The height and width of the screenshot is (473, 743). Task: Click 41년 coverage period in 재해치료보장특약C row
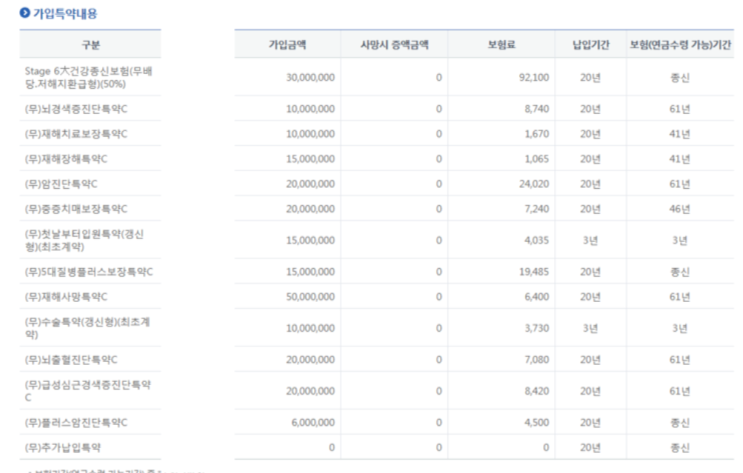click(x=680, y=134)
